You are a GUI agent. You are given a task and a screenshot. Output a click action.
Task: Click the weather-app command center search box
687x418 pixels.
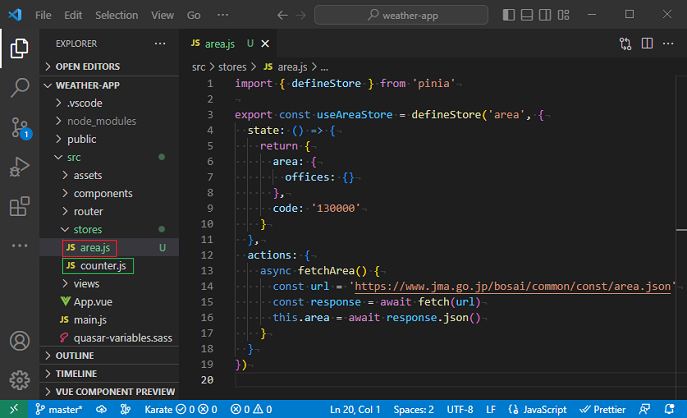click(x=401, y=15)
